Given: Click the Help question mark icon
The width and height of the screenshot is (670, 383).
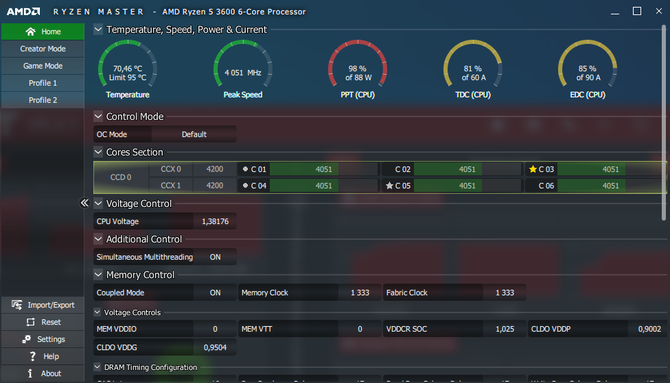Looking at the screenshot, I should (32, 356).
